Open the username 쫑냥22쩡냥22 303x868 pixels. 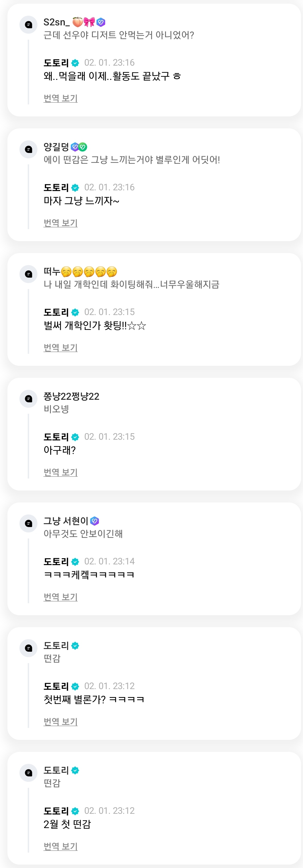(71, 396)
